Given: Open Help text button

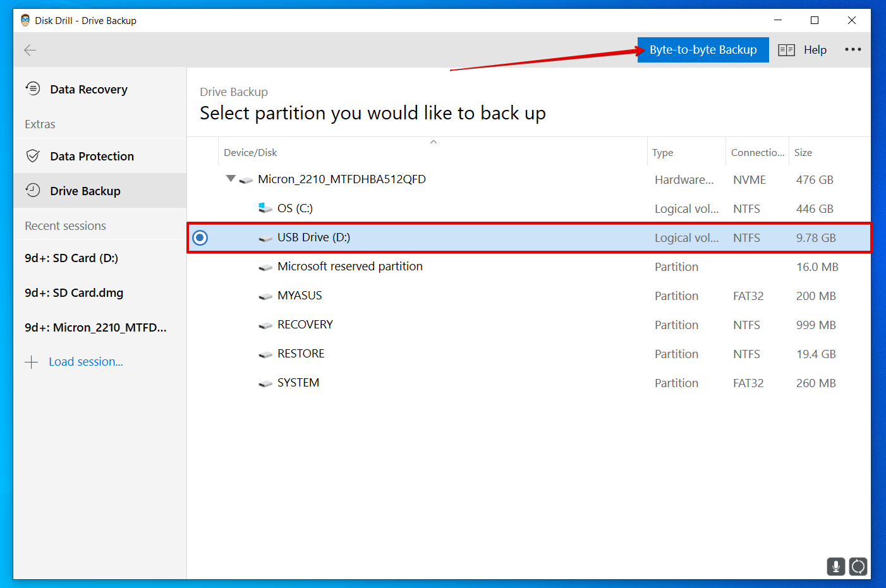Looking at the screenshot, I should point(815,50).
